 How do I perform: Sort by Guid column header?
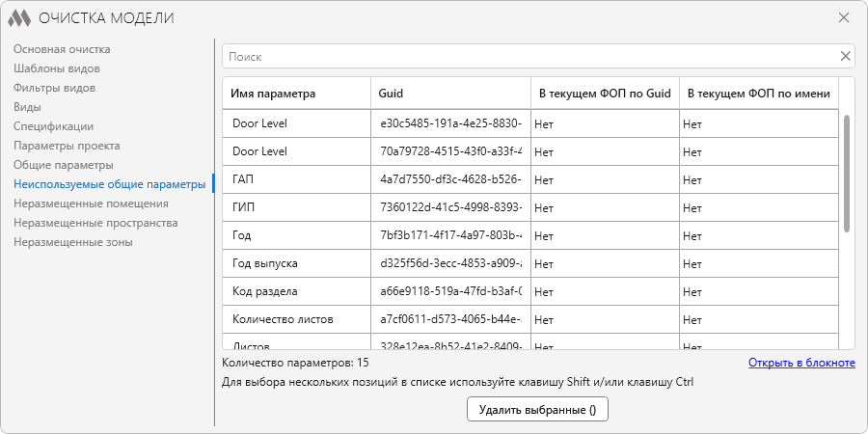click(x=392, y=94)
